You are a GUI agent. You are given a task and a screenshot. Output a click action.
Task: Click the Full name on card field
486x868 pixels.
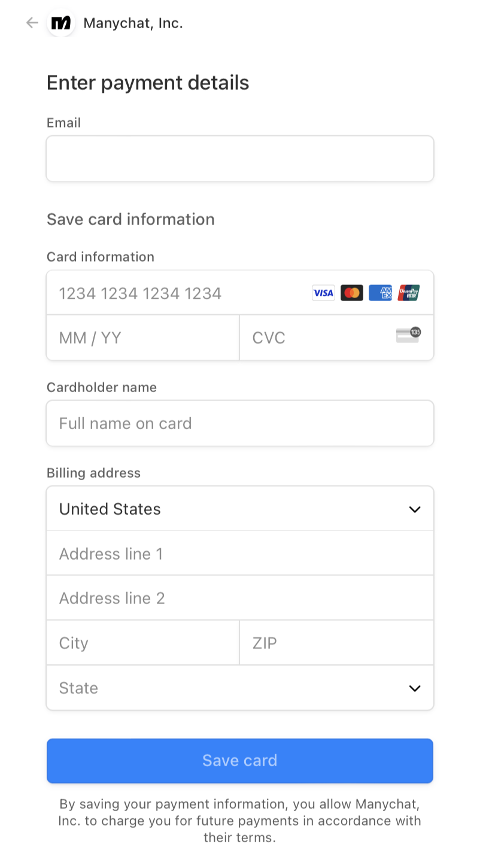pos(239,423)
